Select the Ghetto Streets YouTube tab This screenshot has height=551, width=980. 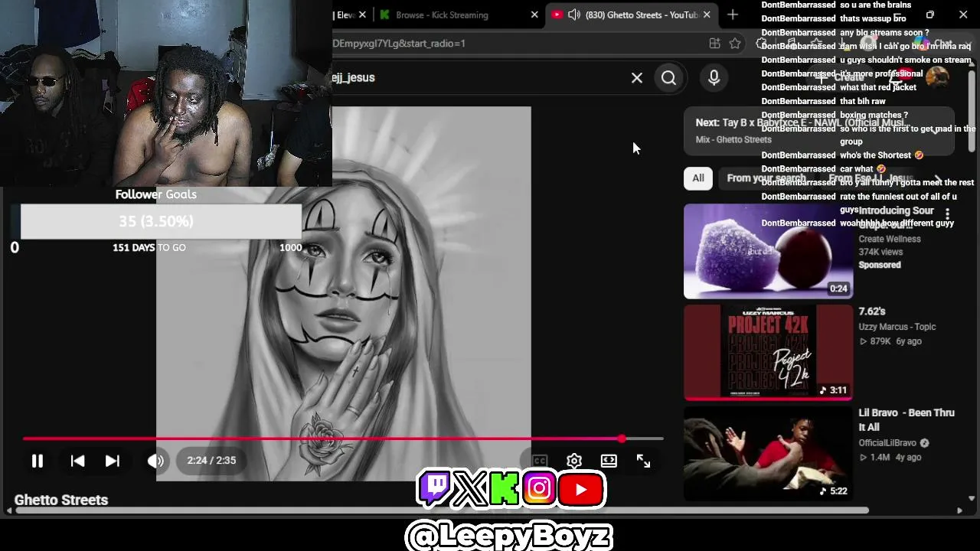pos(633,15)
